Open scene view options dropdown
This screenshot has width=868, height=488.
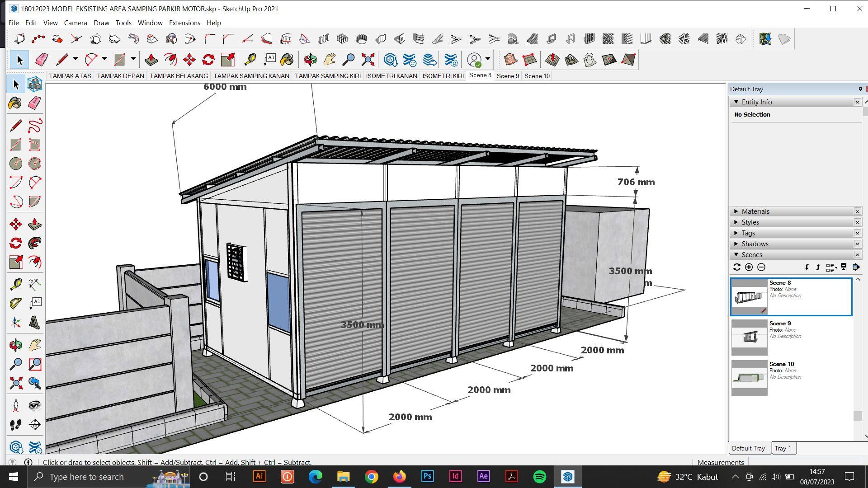(831, 267)
